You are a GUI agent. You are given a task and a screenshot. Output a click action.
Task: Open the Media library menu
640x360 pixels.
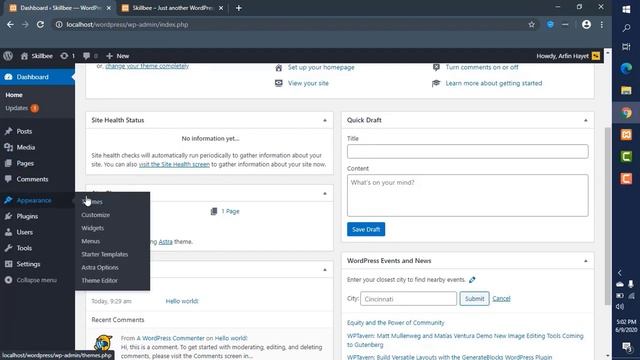26,147
